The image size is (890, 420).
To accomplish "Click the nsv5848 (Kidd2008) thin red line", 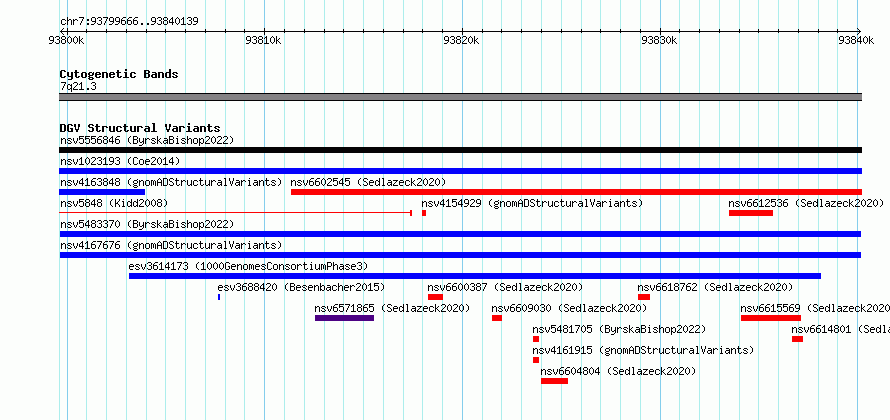I will 236,213.
